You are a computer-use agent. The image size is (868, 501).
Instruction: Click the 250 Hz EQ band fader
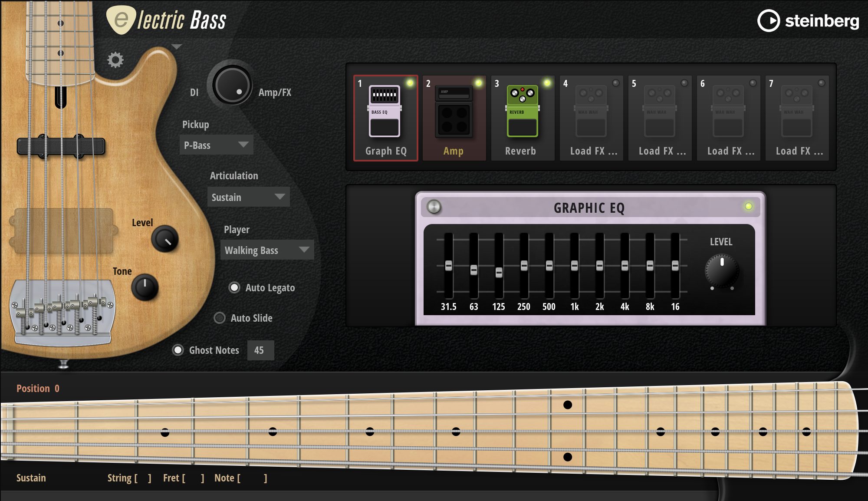click(524, 265)
